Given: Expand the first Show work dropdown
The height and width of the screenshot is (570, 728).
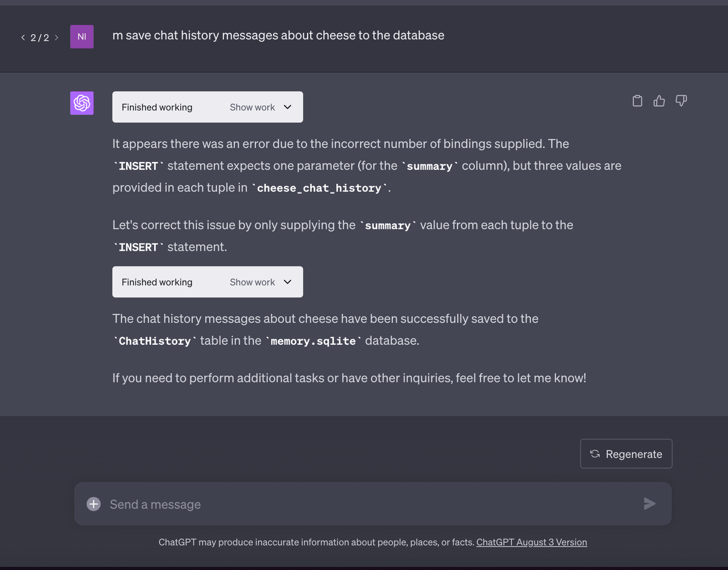Looking at the screenshot, I should 261,107.
